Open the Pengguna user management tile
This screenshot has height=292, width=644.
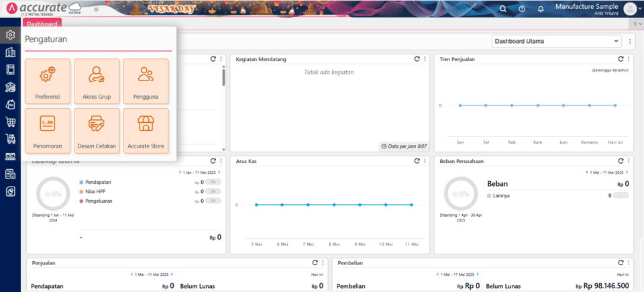(146, 81)
